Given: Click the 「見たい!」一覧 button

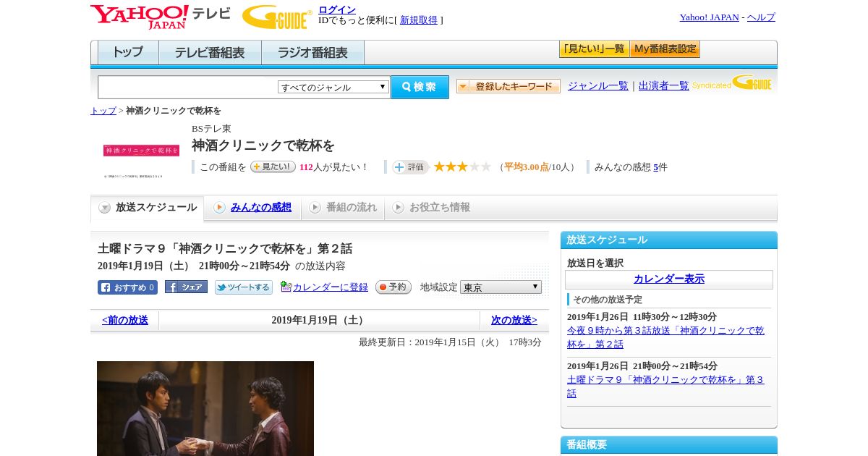Looking at the screenshot, I should tap(594, 49).
